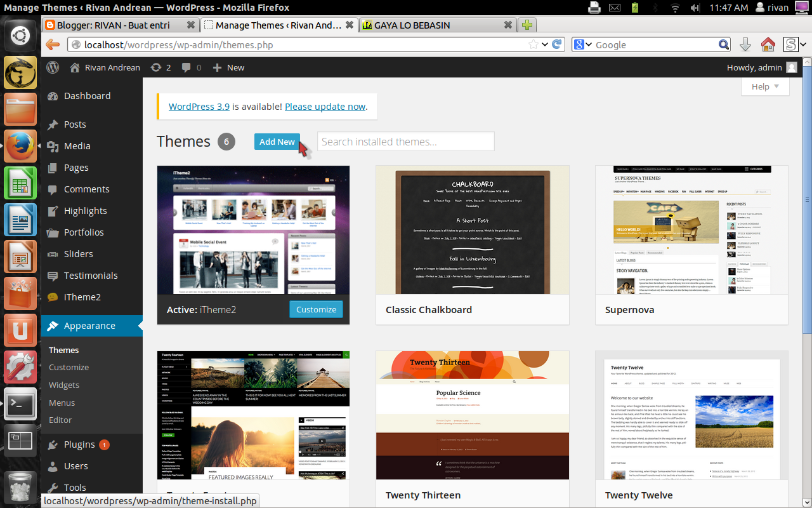
Task: Open the updates indicator showing 2
Action: coord(160,67)
